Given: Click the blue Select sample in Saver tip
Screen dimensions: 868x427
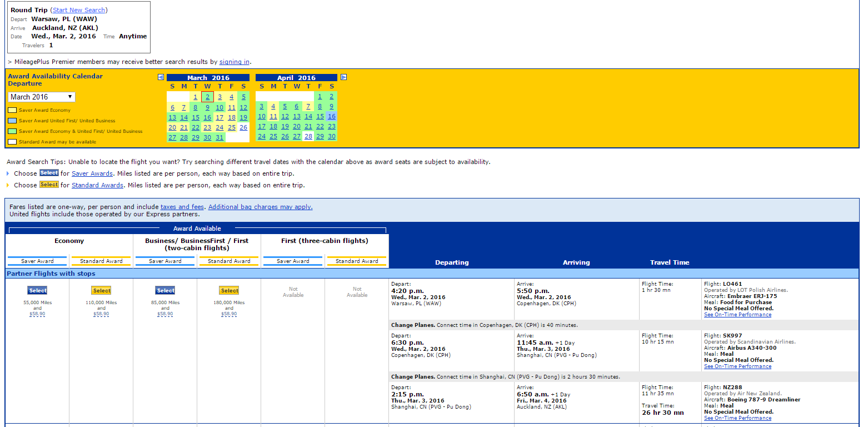Looking at the screenshot, I should [49, 173].
